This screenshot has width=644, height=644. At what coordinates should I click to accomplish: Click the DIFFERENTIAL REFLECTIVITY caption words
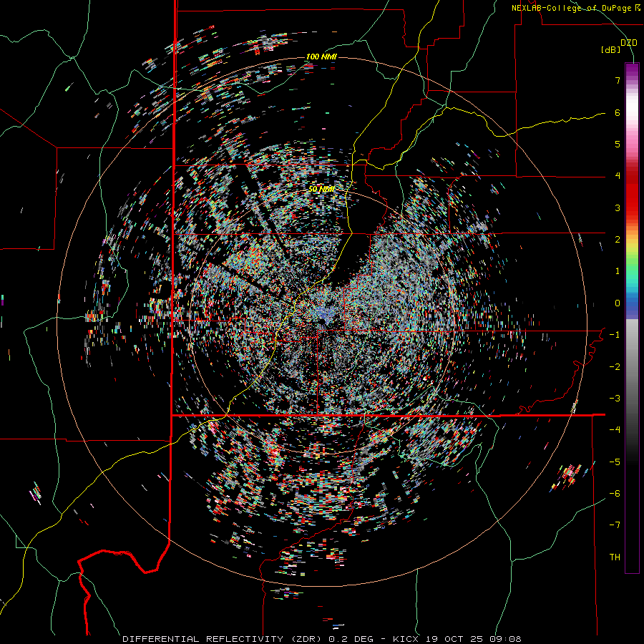[x=203, y=639]
